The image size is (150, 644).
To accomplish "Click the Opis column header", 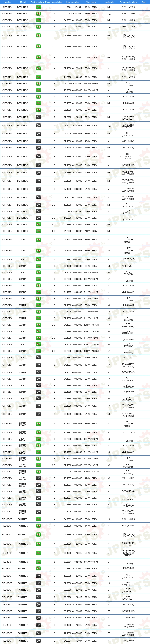I will (x=144, y=2).
